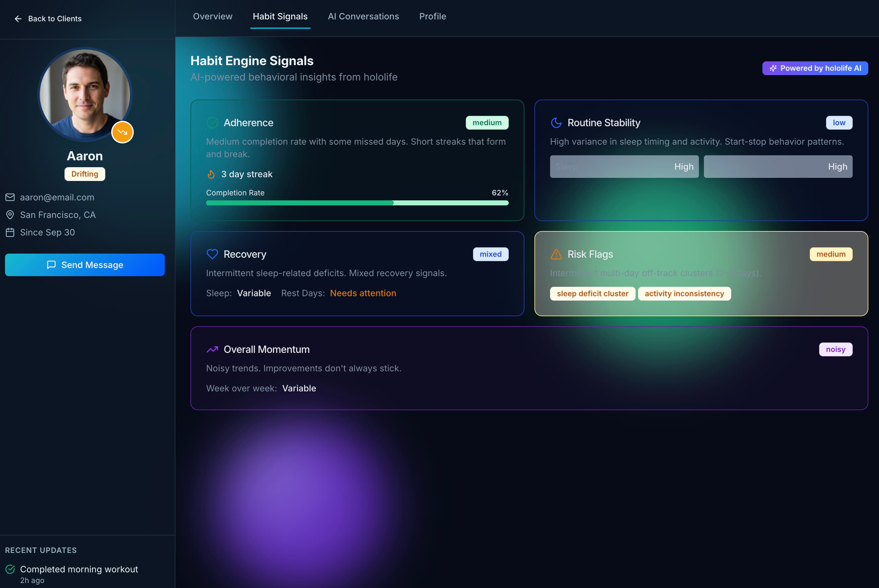Open the medium badge on Adherence card
The width and height of the screenshot is (879, 588).
click(487, 123)
